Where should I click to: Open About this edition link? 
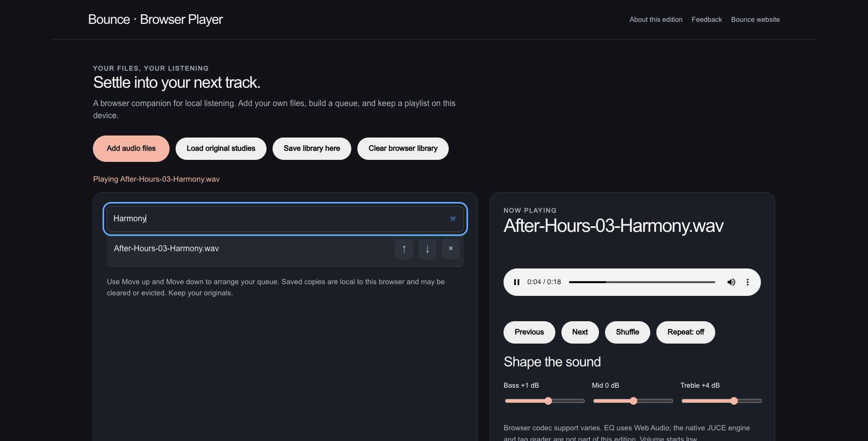click(656, 20)
